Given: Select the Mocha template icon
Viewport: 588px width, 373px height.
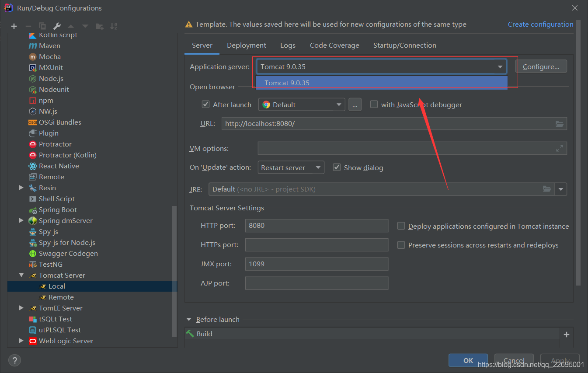Looking at the screenshot, I should pos(33,57).
